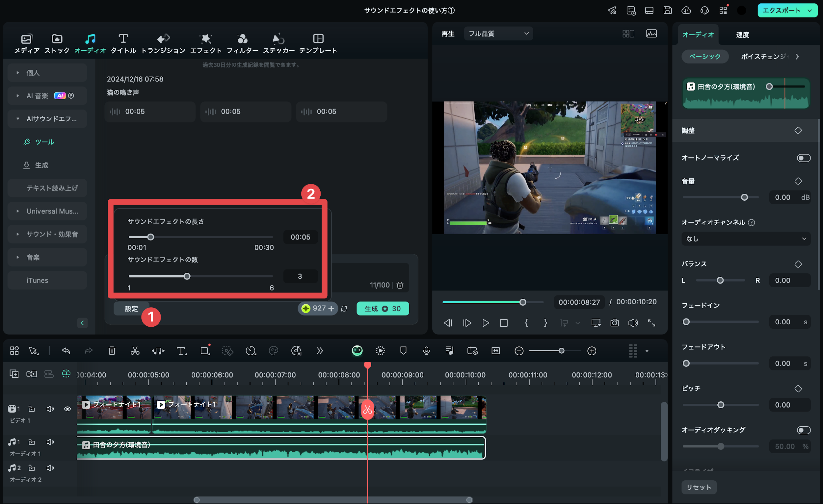This screenshot has width=823, height=504.
Task: Open the speed tool icon
Action: click(251, 351)
